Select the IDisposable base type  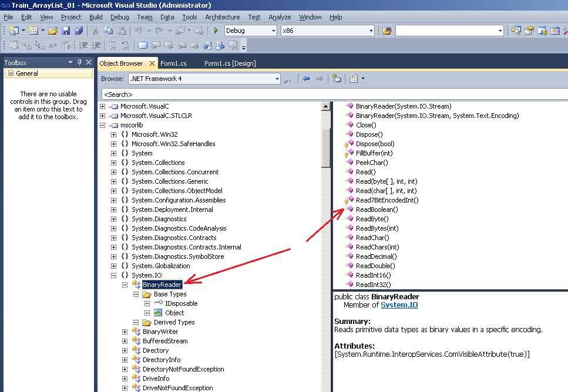coord(181,303)
